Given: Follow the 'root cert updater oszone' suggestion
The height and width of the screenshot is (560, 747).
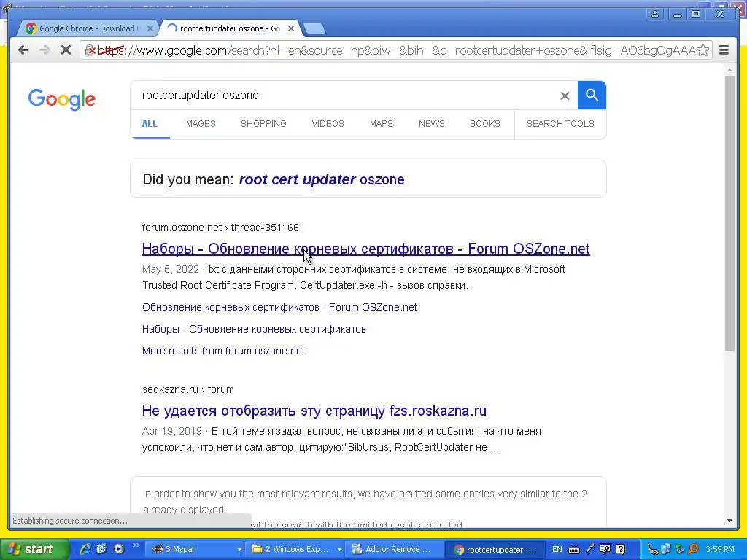Looking at the screenshot, I should click(322, 179).
